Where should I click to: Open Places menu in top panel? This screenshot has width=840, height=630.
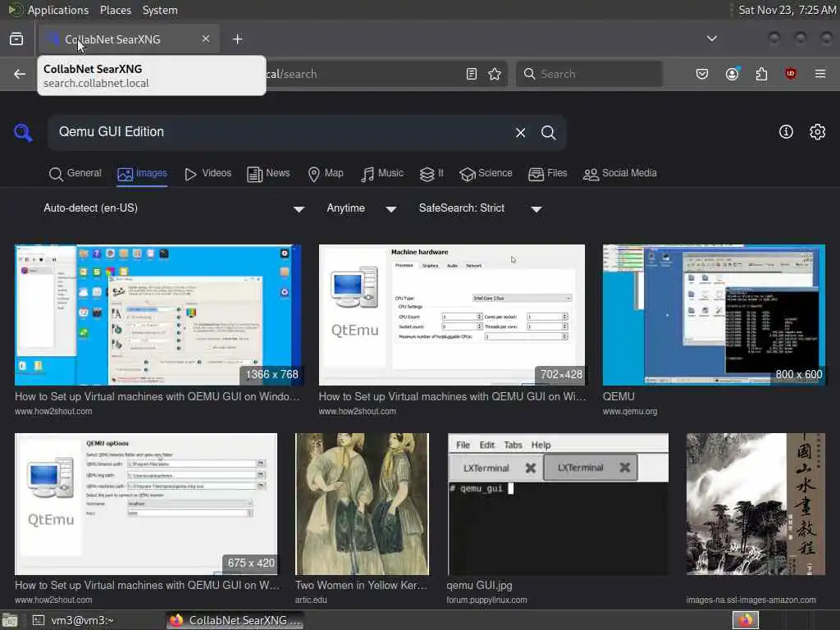pos(115,10)
